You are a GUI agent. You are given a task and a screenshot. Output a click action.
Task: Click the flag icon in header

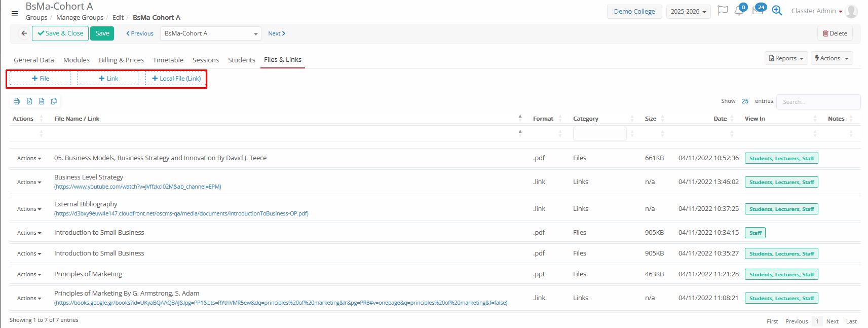[723, 11]
